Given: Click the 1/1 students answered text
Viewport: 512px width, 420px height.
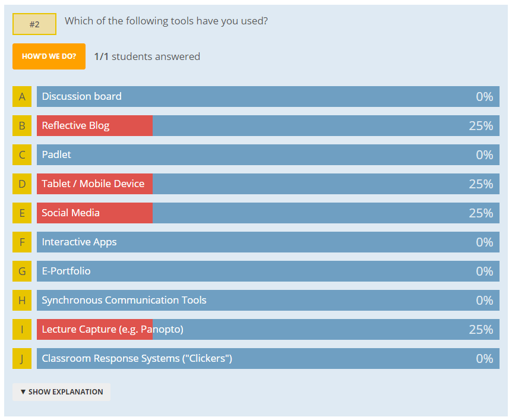Looking at the screenshot, I should tap(147, 56).
